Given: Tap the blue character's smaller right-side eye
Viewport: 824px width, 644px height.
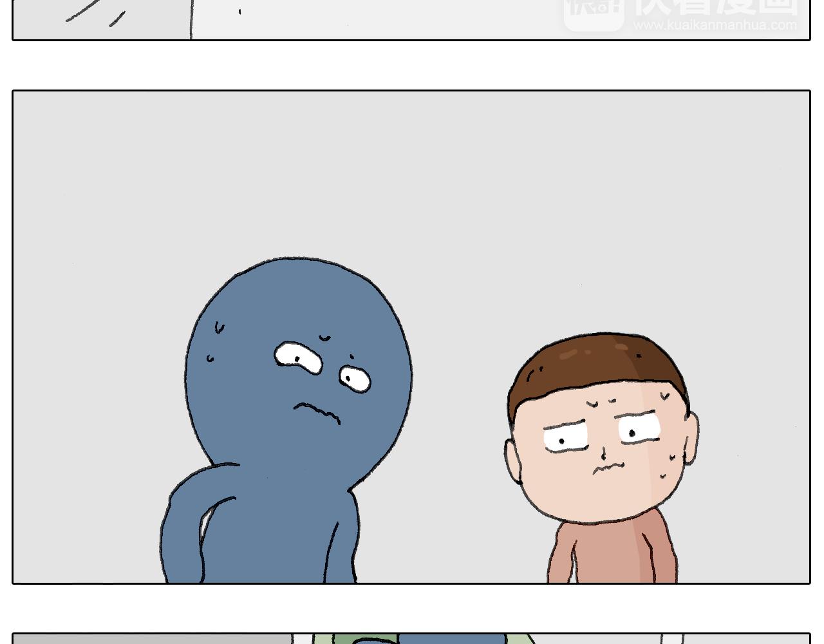Looking at the screenshot, I should tap(355, 377).
